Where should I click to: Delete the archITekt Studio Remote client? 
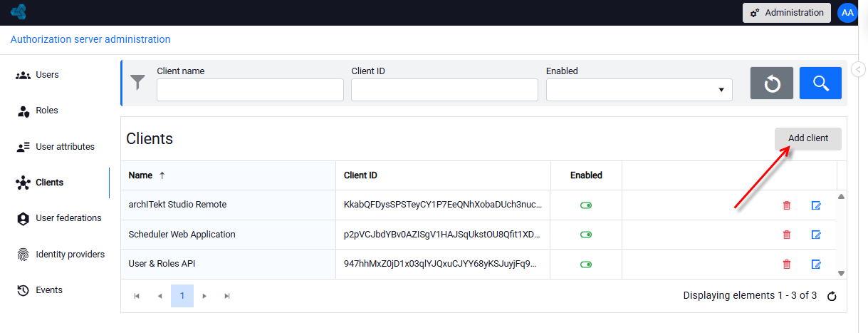click(x=787, y=205)
